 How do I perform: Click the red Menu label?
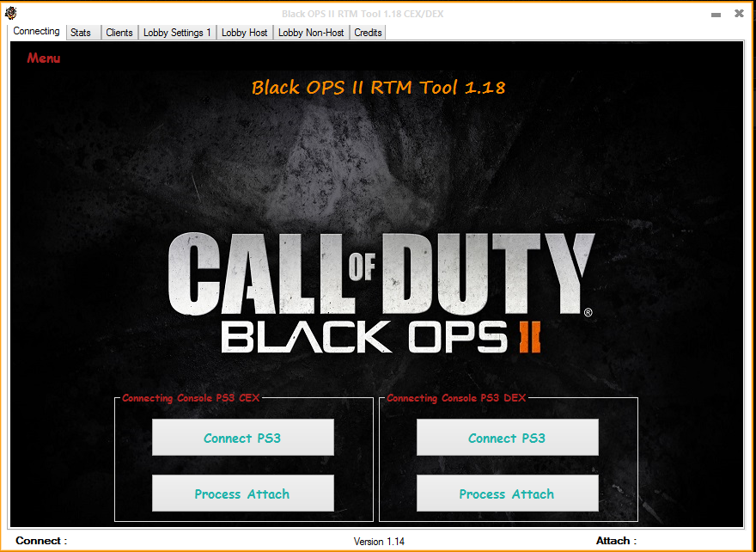[x=44, y=58]
